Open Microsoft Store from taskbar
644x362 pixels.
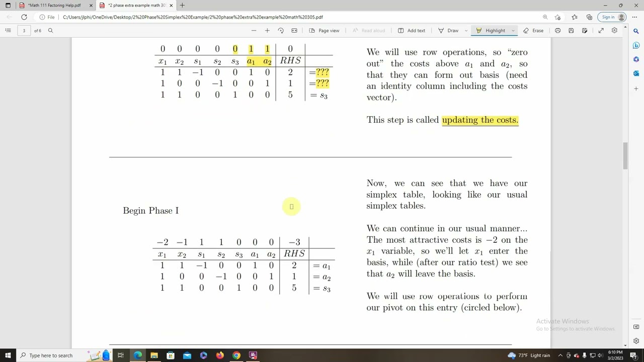pos(171,355)
